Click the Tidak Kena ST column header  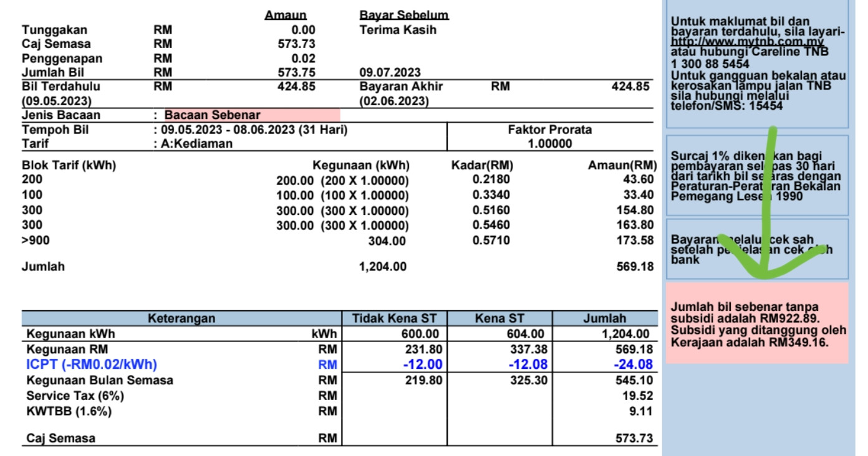coord(394,318)
